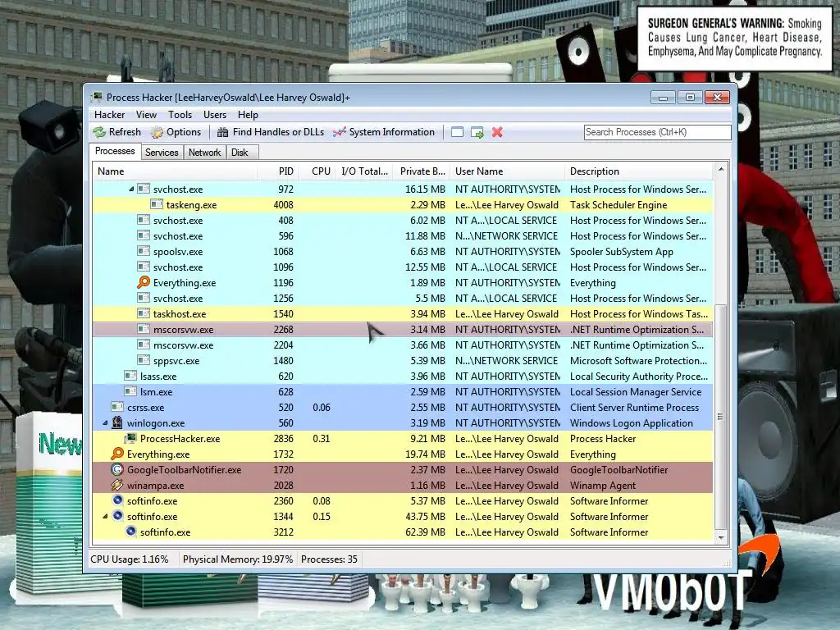This screenshot has height=630, width=840.
Task: Click the scrollbar up arrow
Action: point(721,169)
